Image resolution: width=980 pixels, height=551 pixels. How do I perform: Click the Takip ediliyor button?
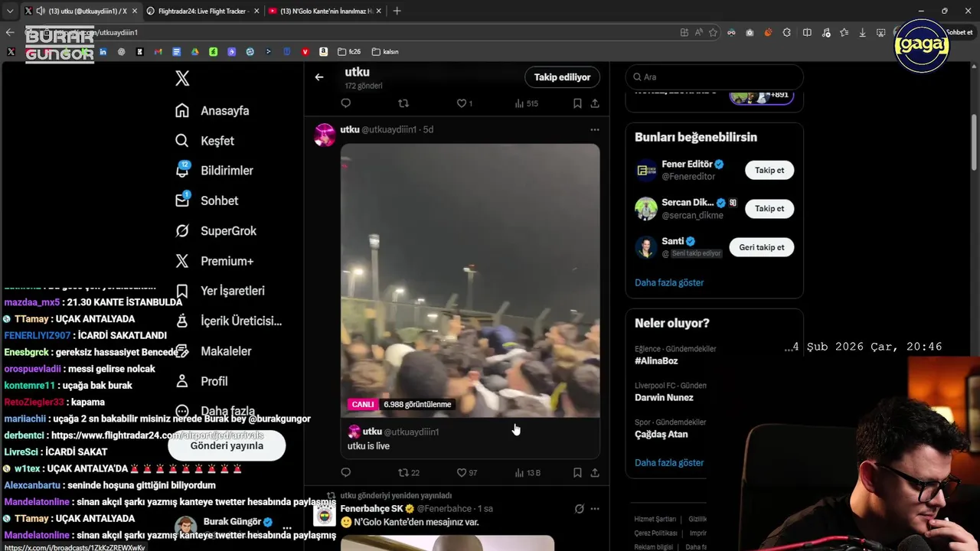pyautogui.click(x=562, y=77)
